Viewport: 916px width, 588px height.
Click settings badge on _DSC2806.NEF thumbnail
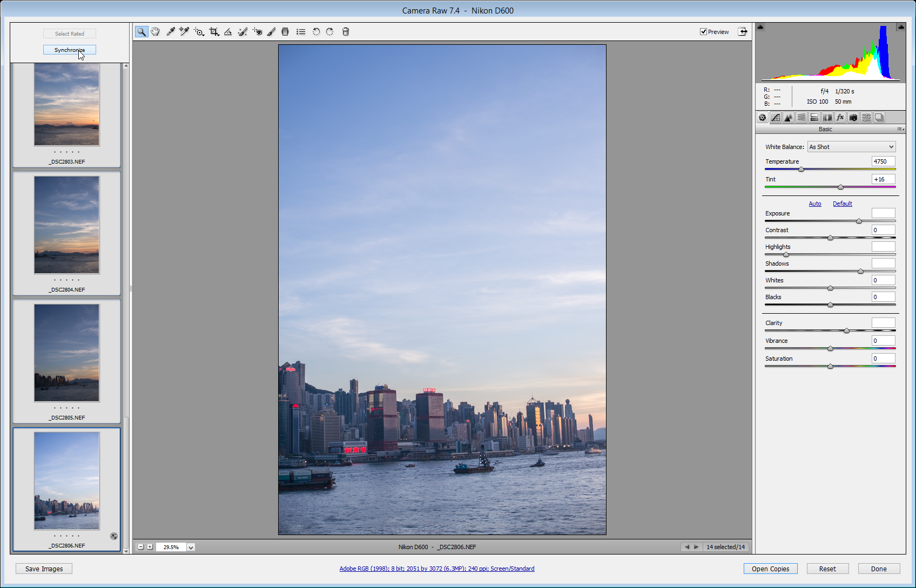point(114,536)
